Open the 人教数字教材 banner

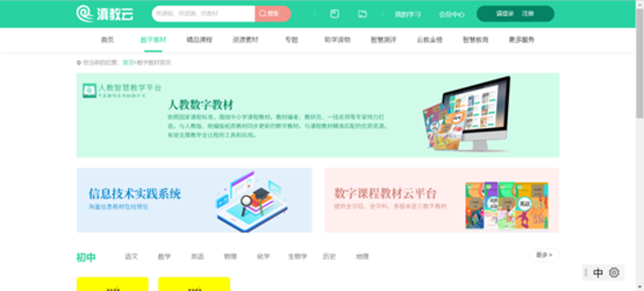pyautogui.click(x=318, y=115)
